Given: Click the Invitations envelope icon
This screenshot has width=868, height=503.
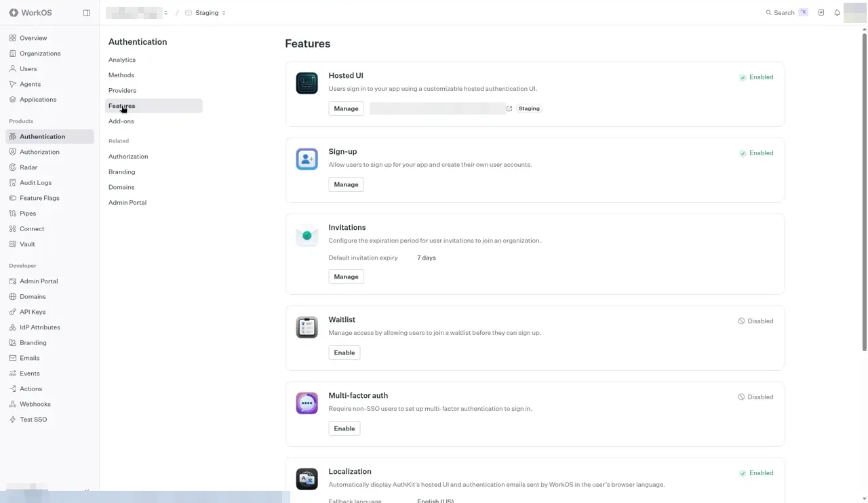Looking at the screenshot, I should pyautogui.click(x=307, y=235).
